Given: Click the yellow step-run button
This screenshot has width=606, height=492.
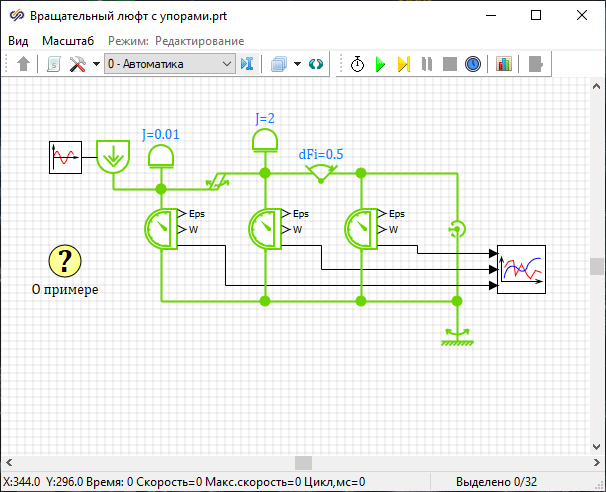Looking at the screenshot, I should [x=403, y=64].
